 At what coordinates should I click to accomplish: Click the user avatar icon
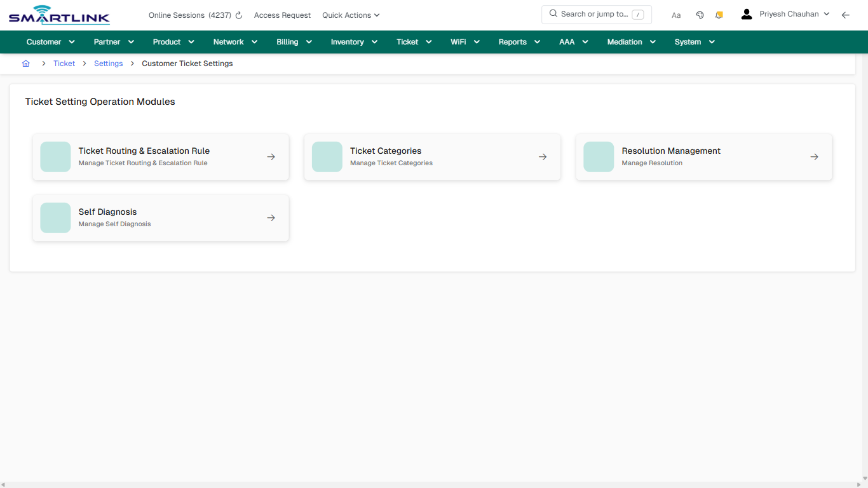(746, 13)
